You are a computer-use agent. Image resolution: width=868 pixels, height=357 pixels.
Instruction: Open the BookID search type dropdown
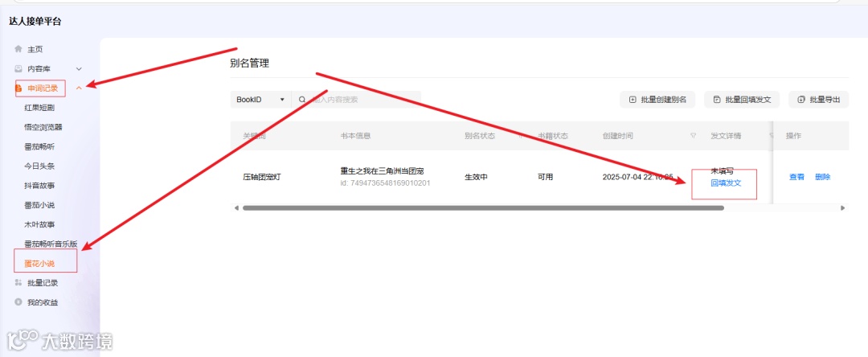pos(260,100)
